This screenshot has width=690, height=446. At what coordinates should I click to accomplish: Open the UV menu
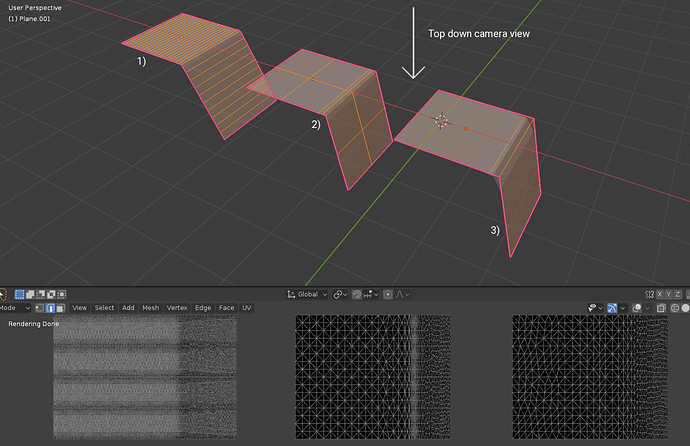click(x=246, y=308)
